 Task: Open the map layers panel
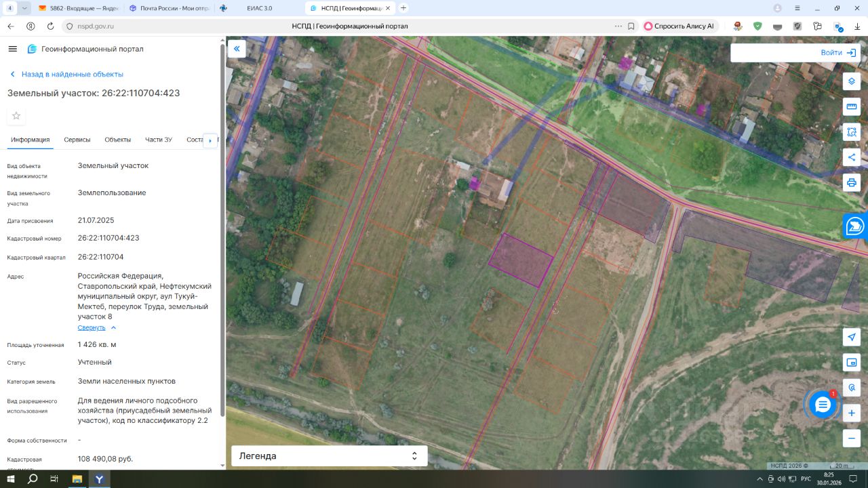852,81
